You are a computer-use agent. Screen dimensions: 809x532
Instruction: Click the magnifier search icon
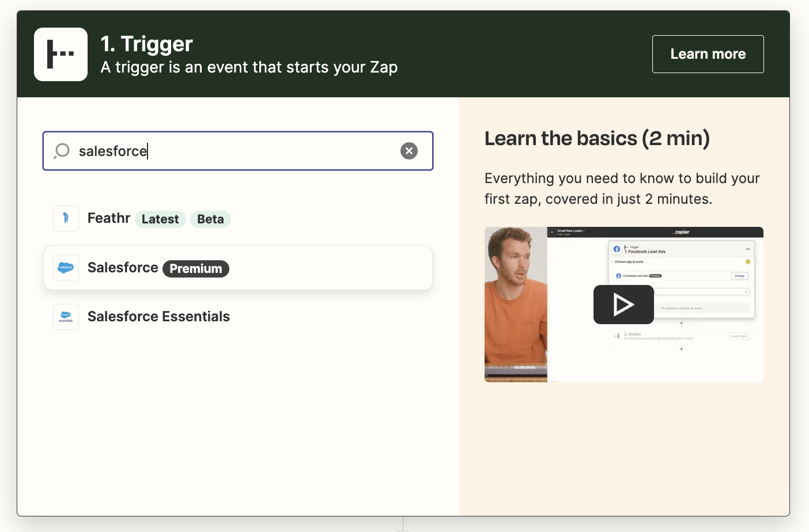(x=62, y=151)
